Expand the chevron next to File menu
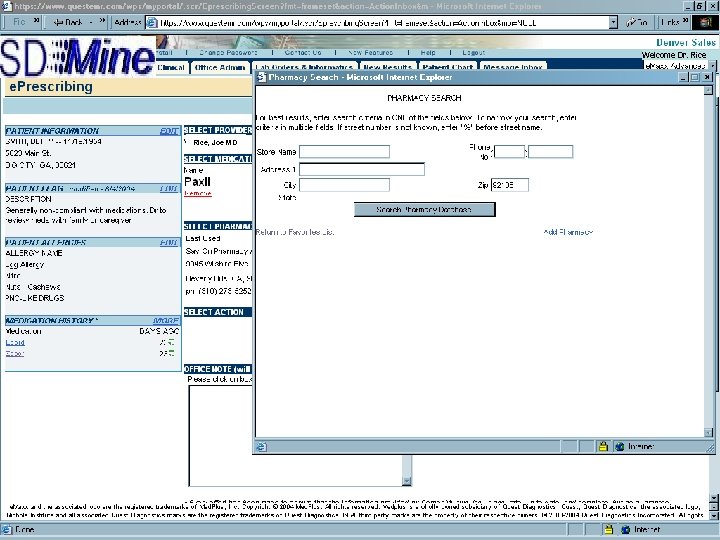Image resolution: width=720 pixels, height=540 pixels. coord(37,20)
